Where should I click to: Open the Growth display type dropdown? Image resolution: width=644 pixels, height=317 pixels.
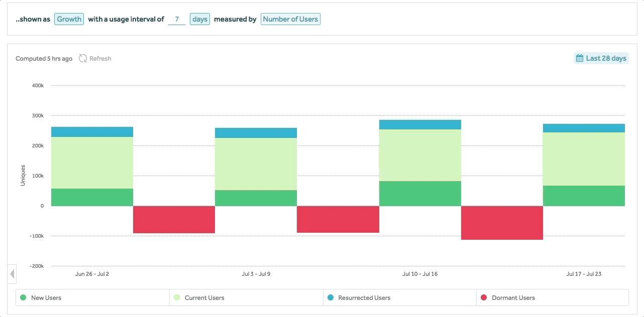tap(69, 19)
